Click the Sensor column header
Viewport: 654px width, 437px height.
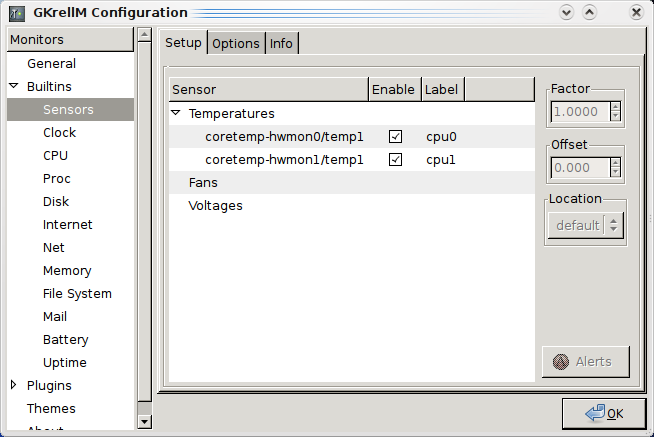coord(268,89)
